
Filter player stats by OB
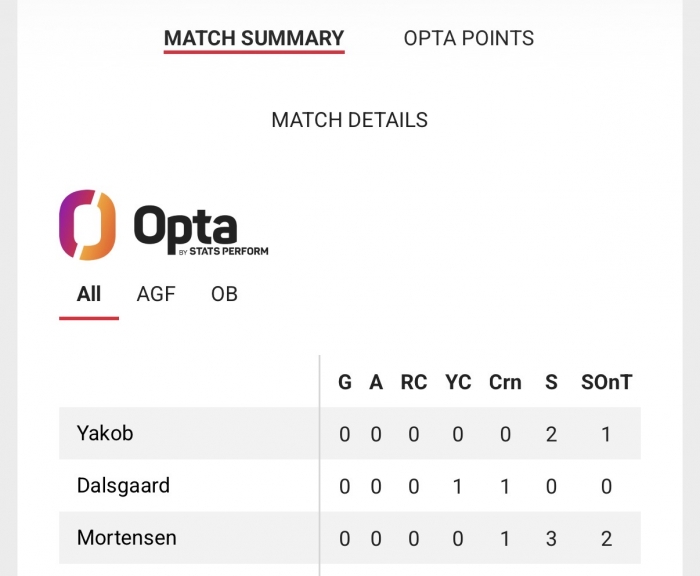coord(224,294)
